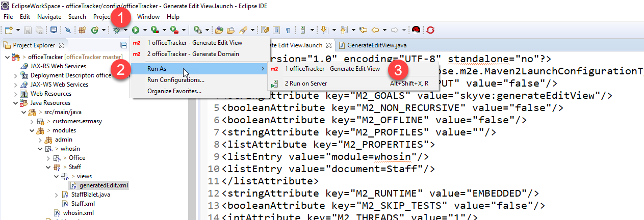Select '2 officeTracker - Generate Domain' entry
Viewport: 644px width, 220px height.
[199, 53]
